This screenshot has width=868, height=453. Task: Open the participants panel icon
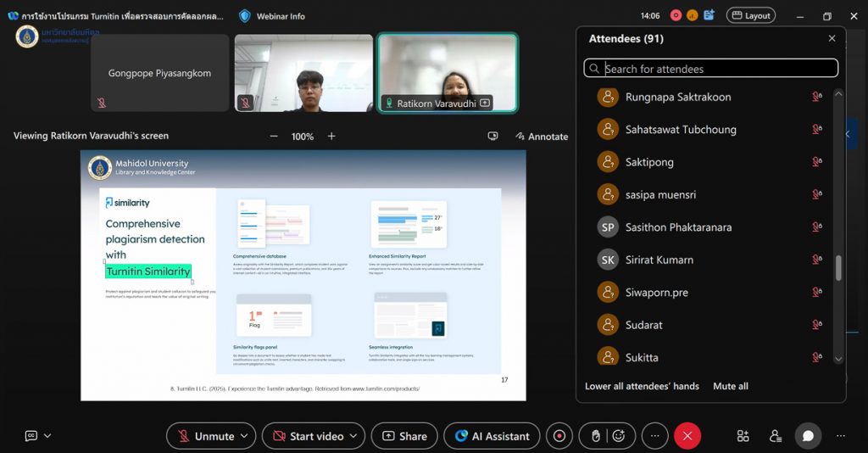click(x=775, y=436)
